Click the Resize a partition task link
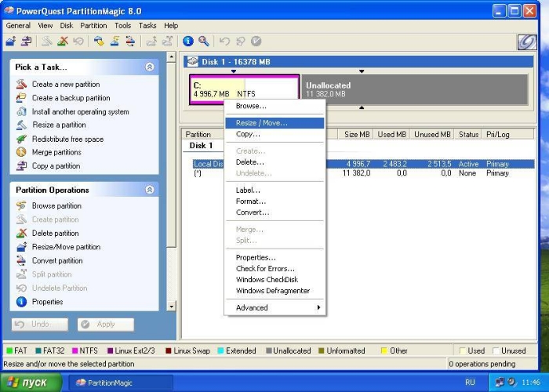 pos(59,125)
